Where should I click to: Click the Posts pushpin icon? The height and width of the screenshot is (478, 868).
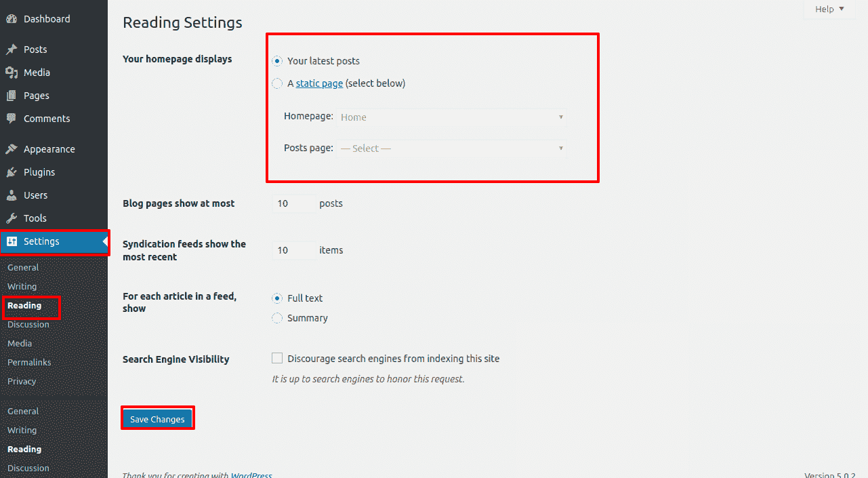click(12, 49)
